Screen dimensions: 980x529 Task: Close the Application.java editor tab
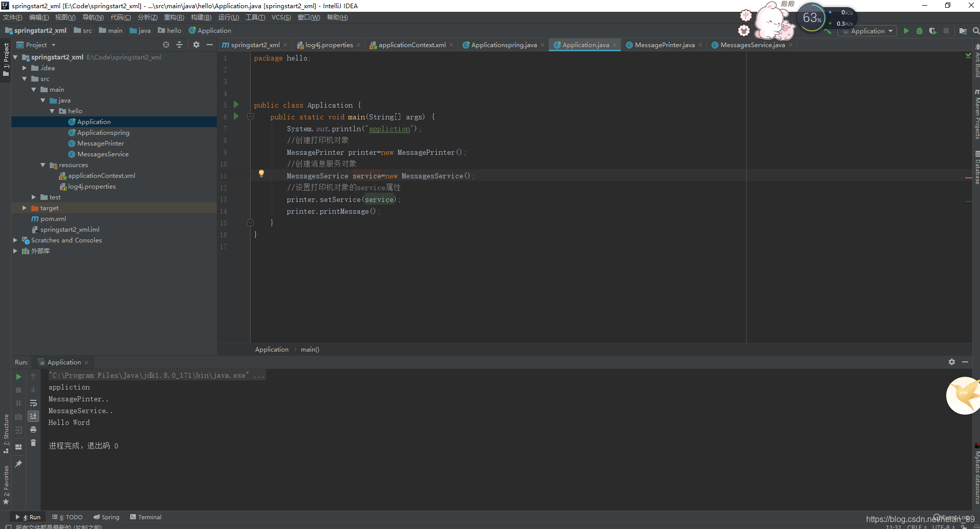tap(615, 45)
